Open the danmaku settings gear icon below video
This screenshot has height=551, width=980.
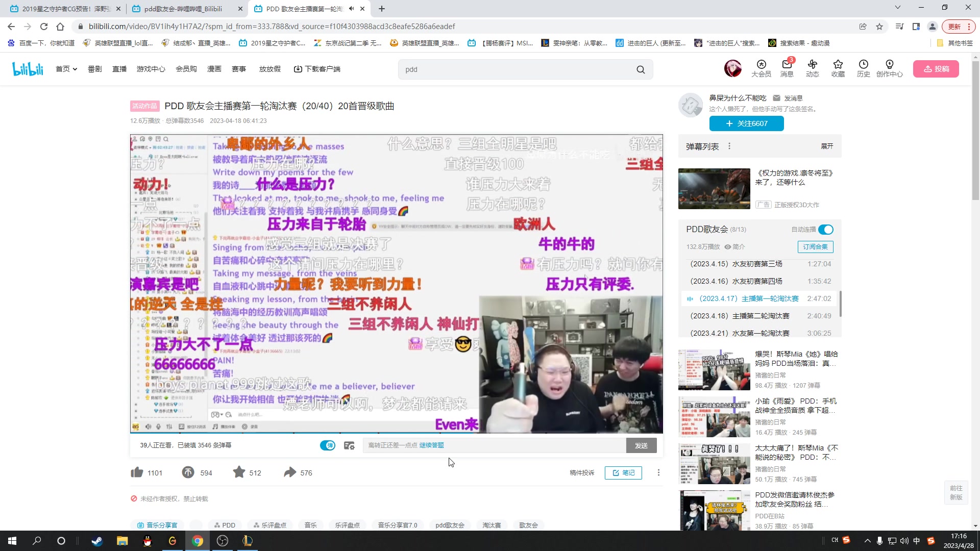[350, 445]
